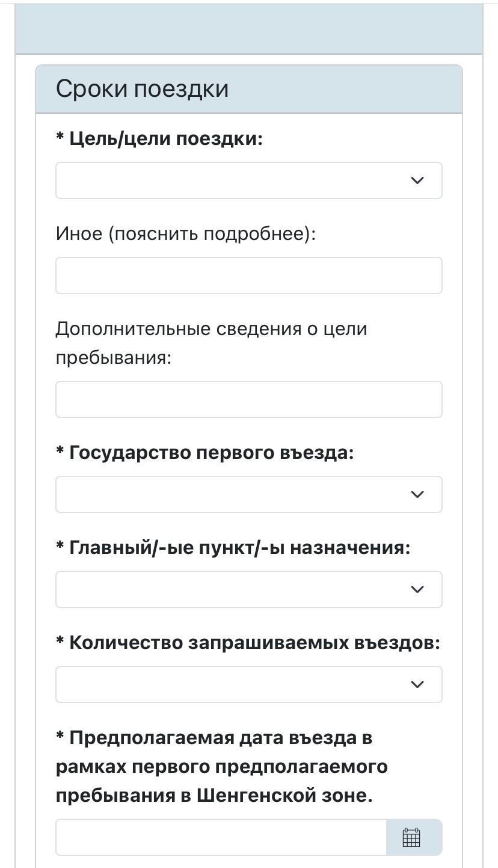The height and width of the screenshot is (868, 498).
Task: Click chevron arrow in Главный пункт назначения dropdown
Action: (x=417, y=589)
